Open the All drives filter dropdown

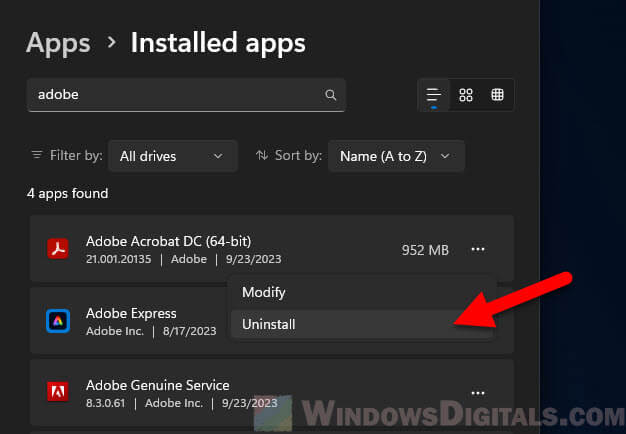pos(173,156)
